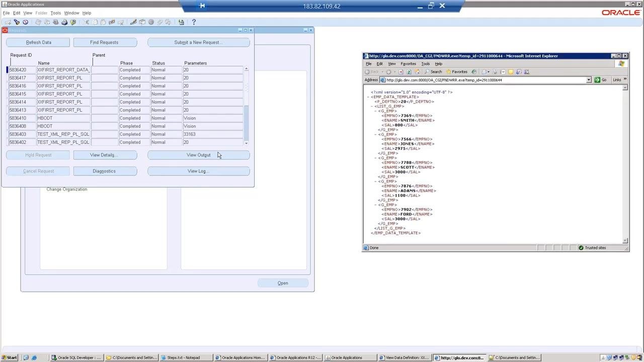Click the Copy icon in Oracle toolbar
The height and width of the screenshot is (362, 644).
(95, 22)
